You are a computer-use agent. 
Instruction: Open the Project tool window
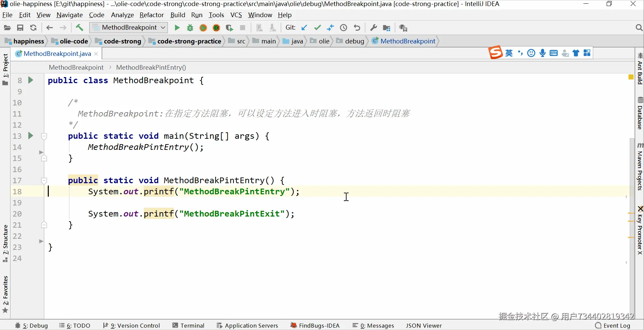click(5, 69)
